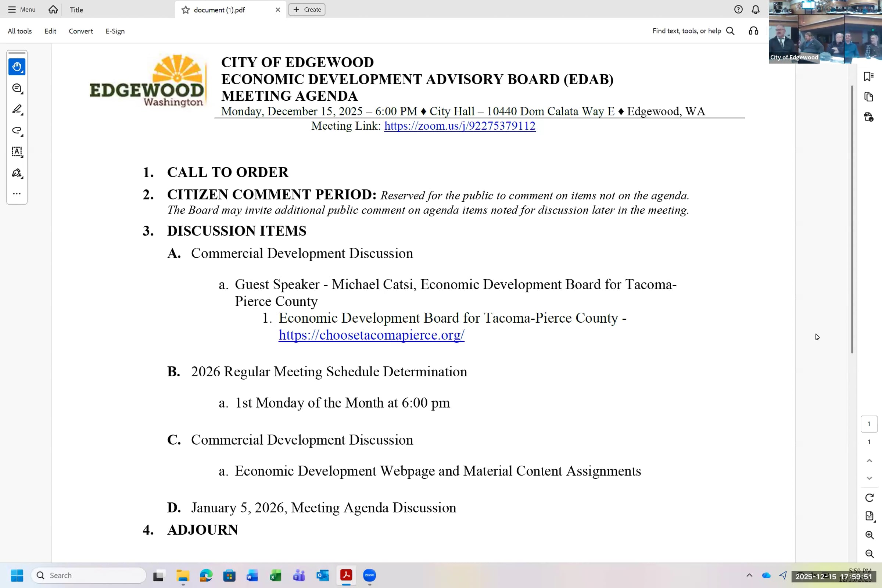Open choosetacomapierce.org link

click(371, 335)
